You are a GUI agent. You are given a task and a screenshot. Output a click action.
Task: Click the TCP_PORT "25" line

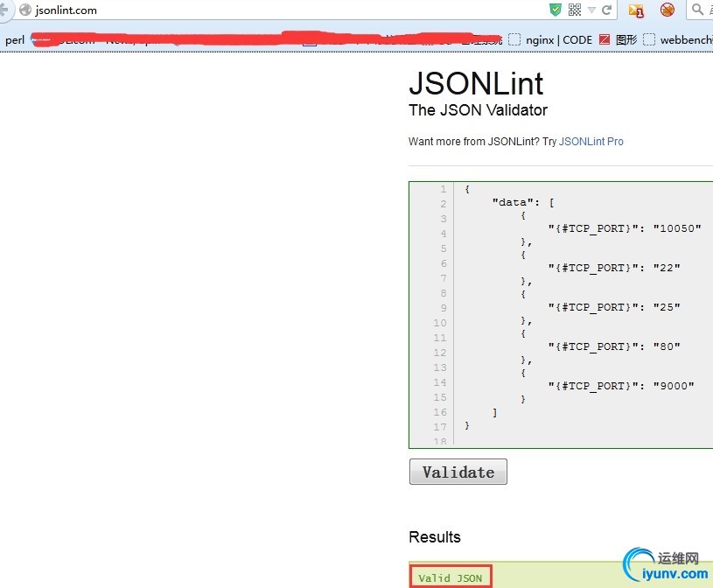pyautogui.click(x=614, y=307)
